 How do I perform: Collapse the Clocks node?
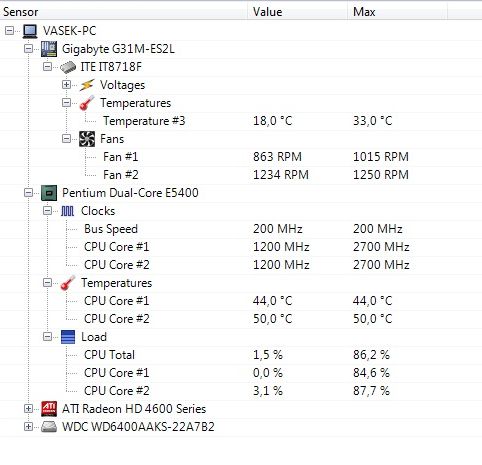pyautogui.click(x=47, y=211)
